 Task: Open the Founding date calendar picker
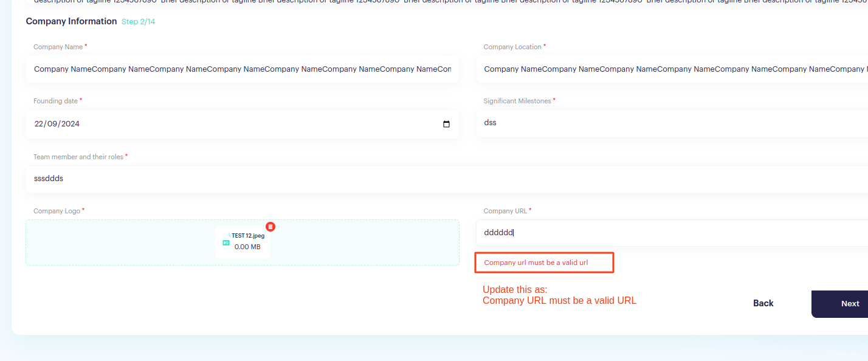click(447, 124)
